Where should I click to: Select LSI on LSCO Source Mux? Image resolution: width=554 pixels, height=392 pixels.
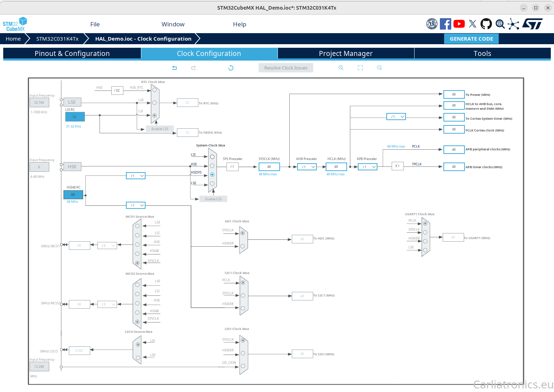(138, 345)
